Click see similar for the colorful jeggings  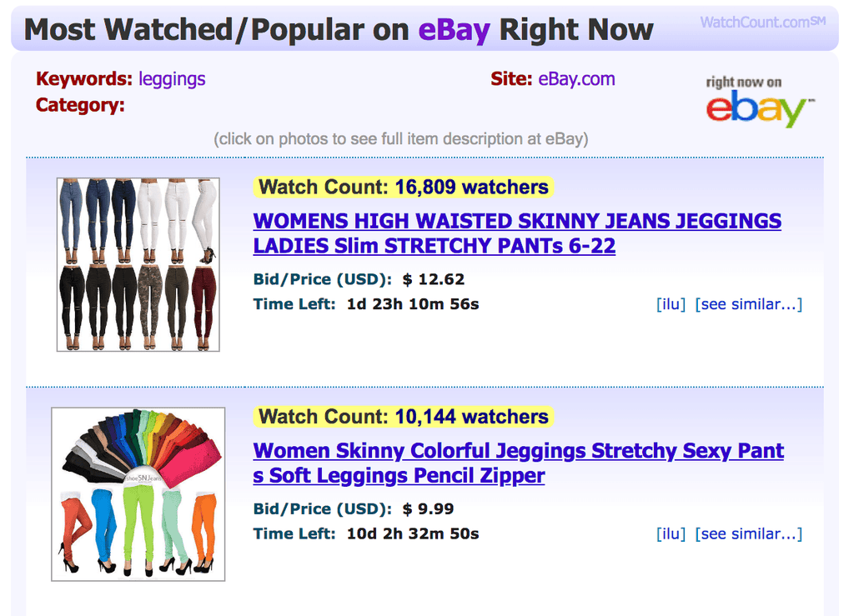coord(748,533)
